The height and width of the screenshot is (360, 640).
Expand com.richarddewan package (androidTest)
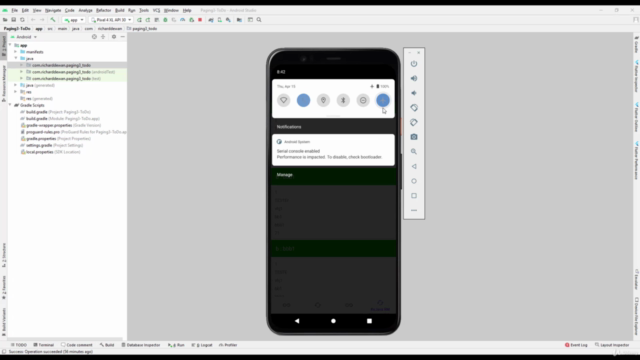[22, 72]
